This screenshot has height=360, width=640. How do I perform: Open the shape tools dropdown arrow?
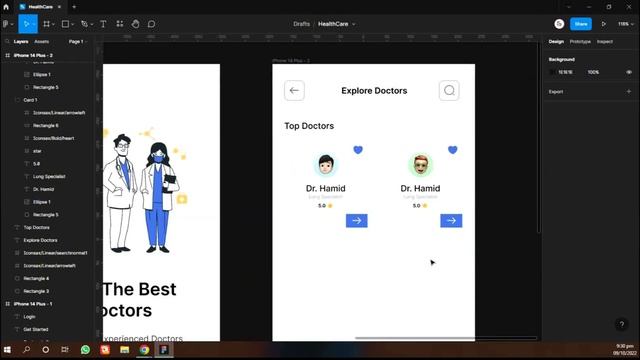73,24
